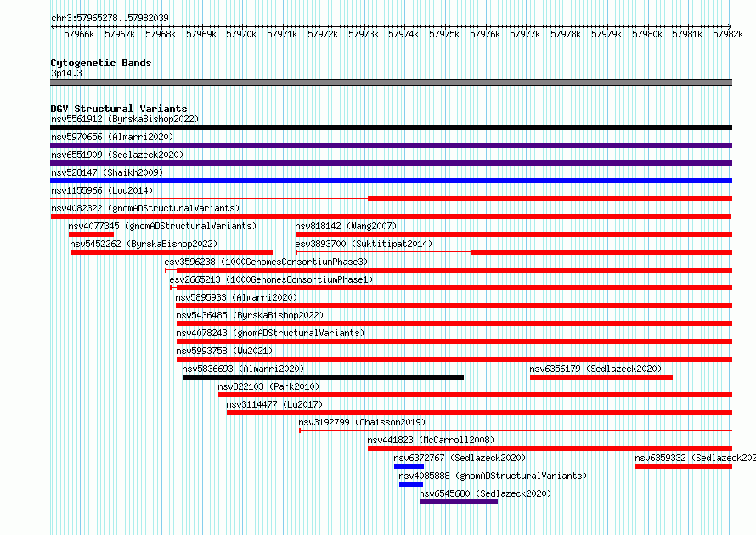
Task: Open nsv822103 (Park2010) label
Action: point(268,386)
